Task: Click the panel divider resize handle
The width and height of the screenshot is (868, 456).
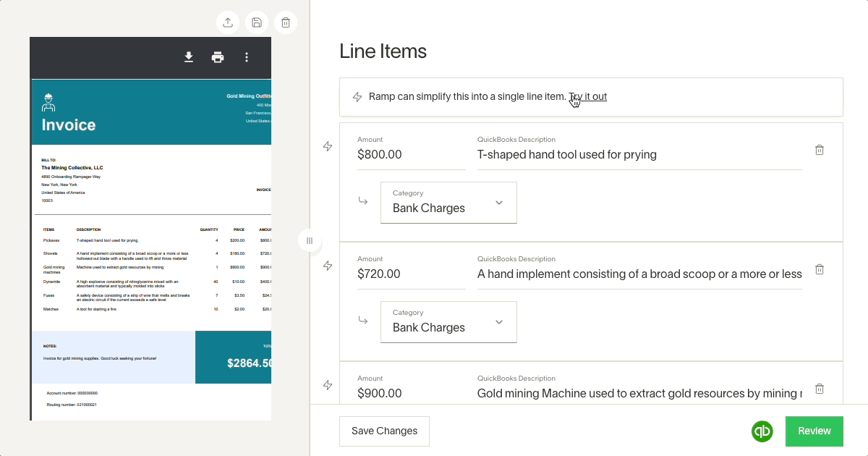Action: pyautogui.click(x=310, y=240)
